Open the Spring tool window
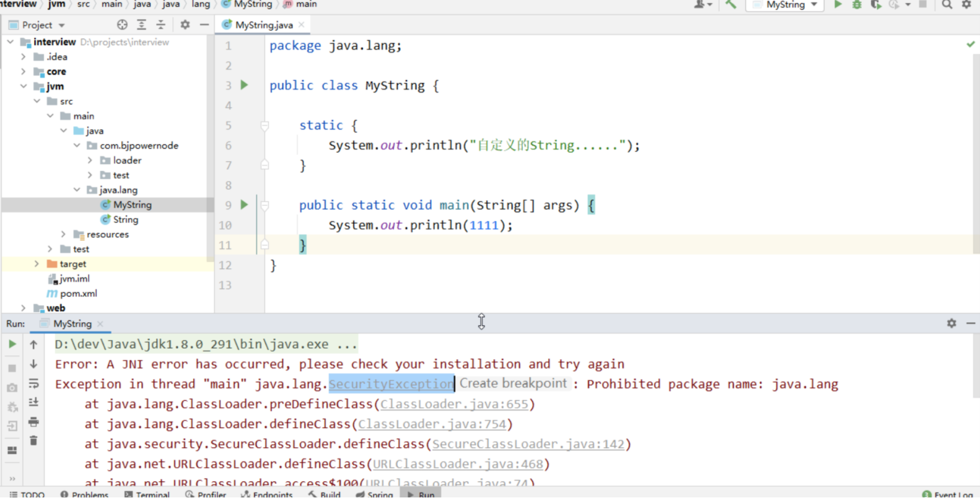 (x=375, y=494)
